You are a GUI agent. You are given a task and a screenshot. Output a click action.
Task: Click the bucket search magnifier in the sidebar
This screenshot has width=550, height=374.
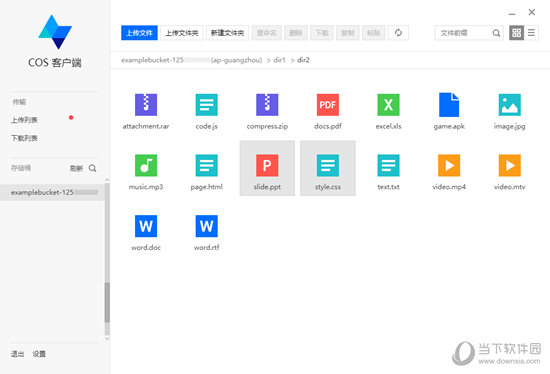pyautogui.click(x=93, y=168)
